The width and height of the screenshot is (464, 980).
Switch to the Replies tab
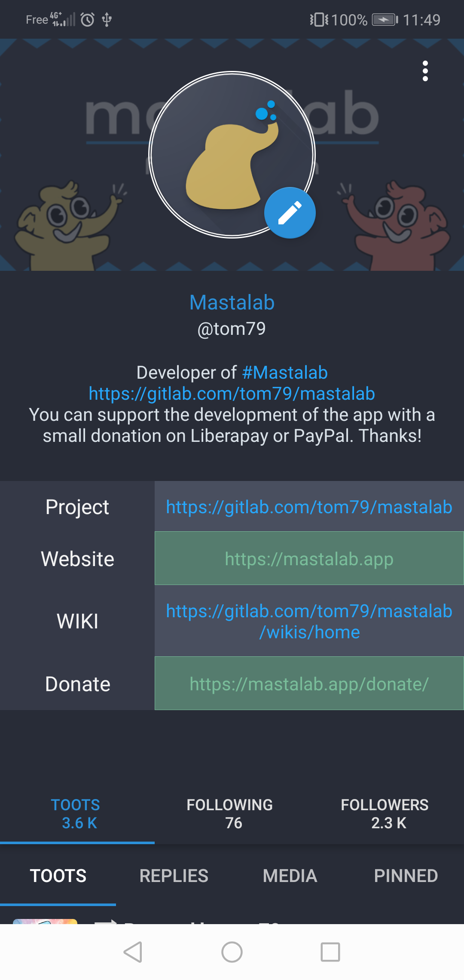[174, 876]
